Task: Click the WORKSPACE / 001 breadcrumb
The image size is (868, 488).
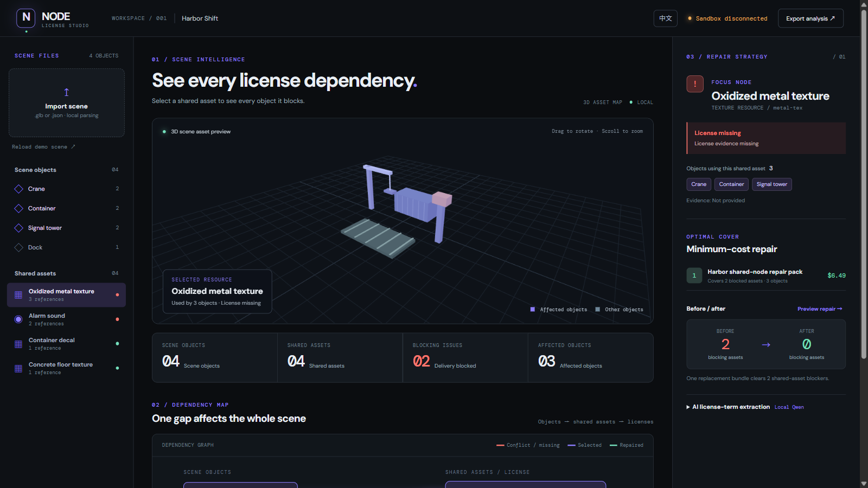Action: click(x=139, y=18)
